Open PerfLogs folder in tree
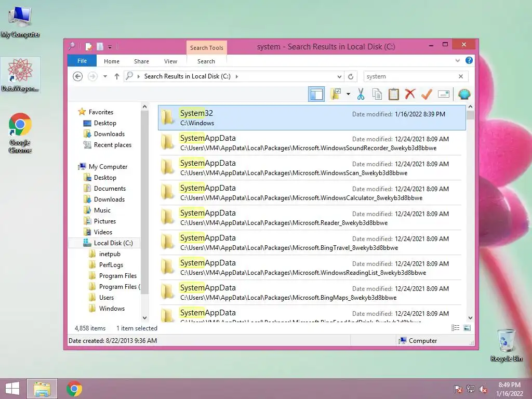The image size is (532, 399). [111, 264]
